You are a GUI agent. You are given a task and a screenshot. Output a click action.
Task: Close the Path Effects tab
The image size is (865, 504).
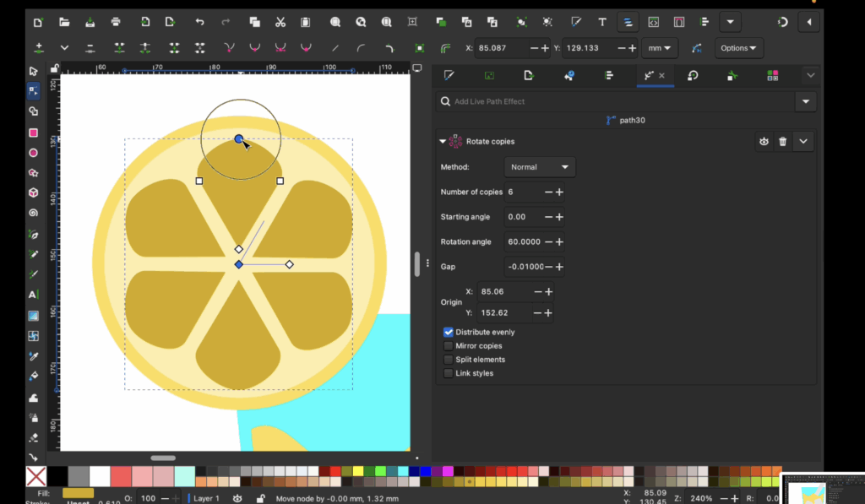[662, 75]
